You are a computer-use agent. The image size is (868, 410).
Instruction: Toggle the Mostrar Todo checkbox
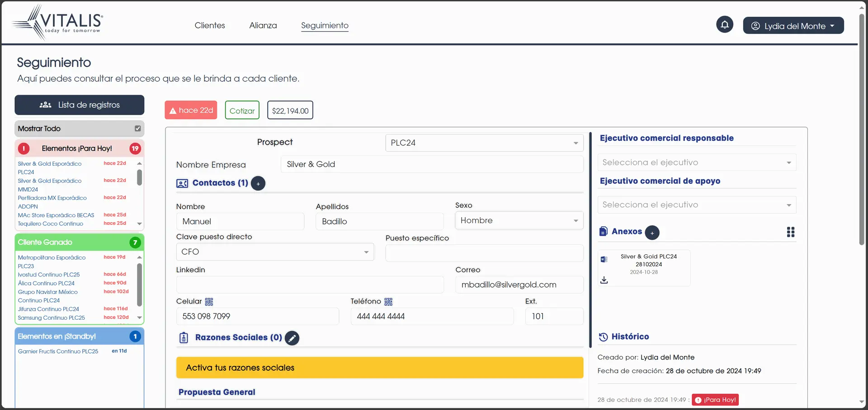(138, 129)
